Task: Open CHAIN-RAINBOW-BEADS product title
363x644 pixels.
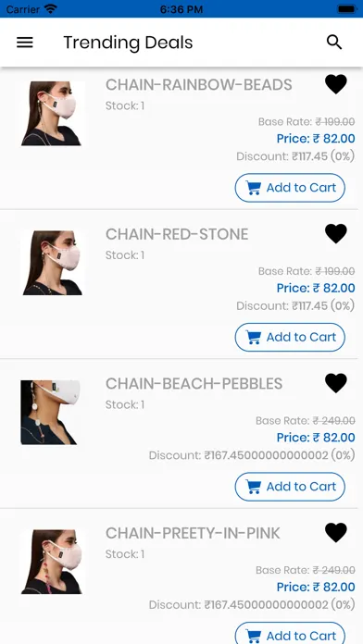Action: (198, 85)
